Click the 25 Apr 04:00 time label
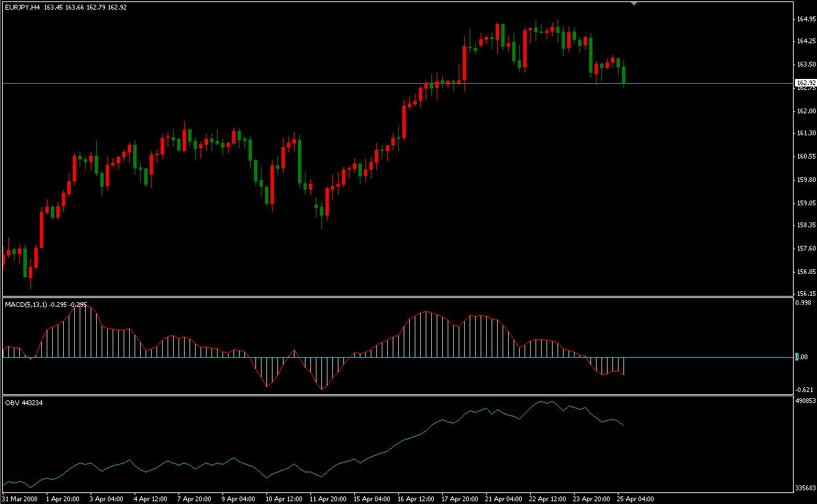 coord(635,499)
